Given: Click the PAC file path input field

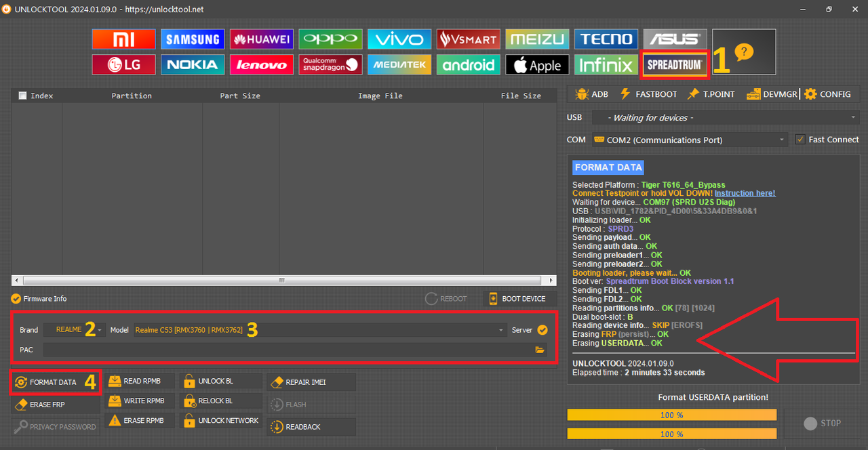Looking at the screenshot, I should tap(288, 350).
